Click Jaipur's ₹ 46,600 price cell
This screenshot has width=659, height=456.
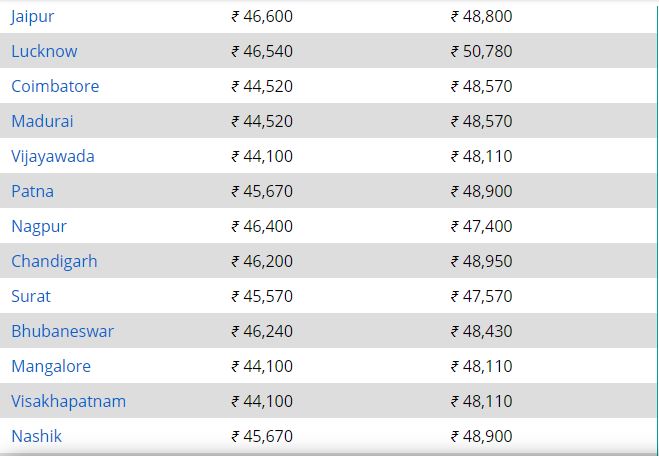pos(262,16)
